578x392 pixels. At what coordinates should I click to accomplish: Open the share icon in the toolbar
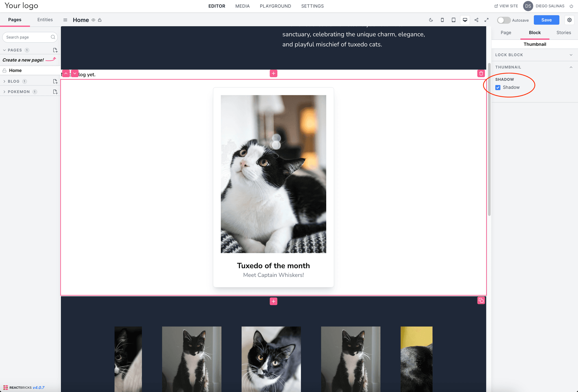coord(476,20)
